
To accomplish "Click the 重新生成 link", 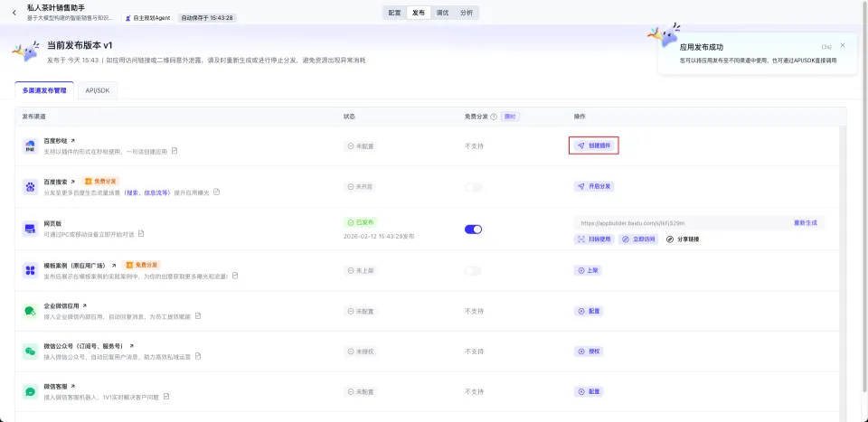I will (x=806, y=223).
